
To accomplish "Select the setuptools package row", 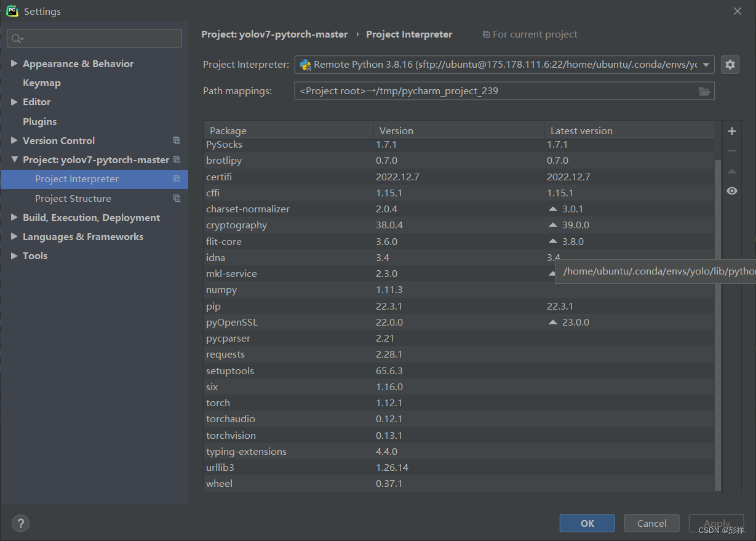I will pyautogui.click(x=459, y=371).
